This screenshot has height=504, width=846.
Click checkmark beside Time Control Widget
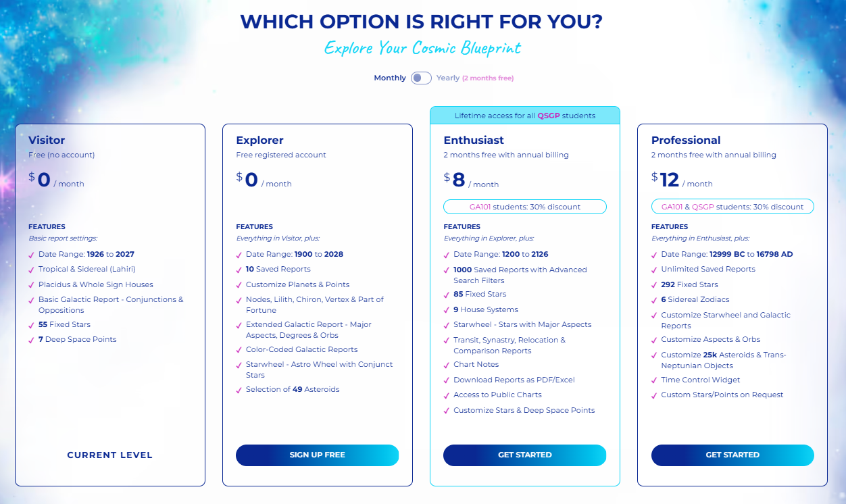point(655,380)
